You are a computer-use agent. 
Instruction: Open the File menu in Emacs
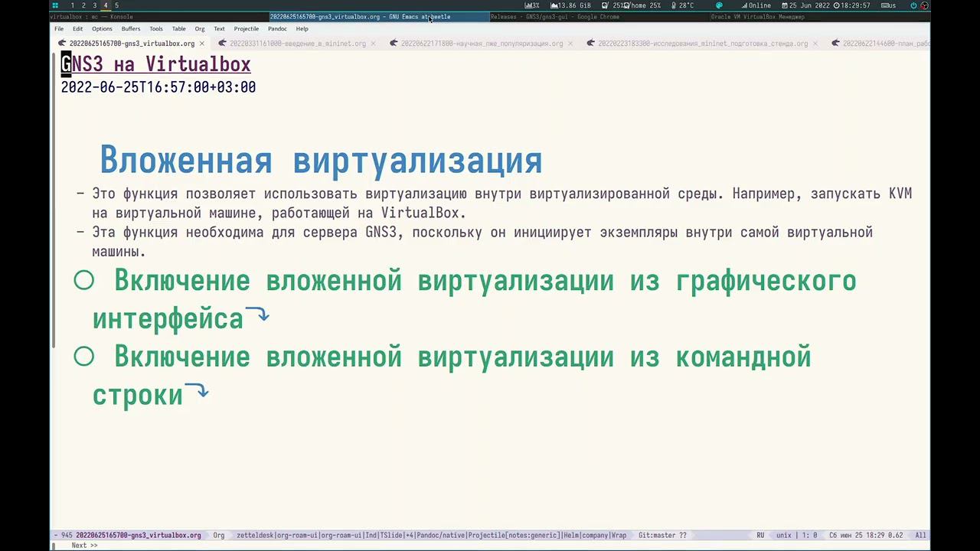(x=59, y=29)
